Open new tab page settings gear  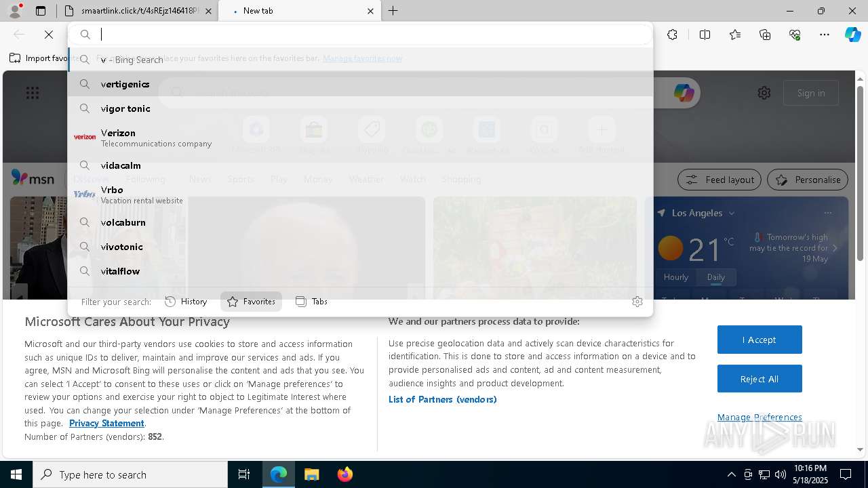[x=764, y=93]
